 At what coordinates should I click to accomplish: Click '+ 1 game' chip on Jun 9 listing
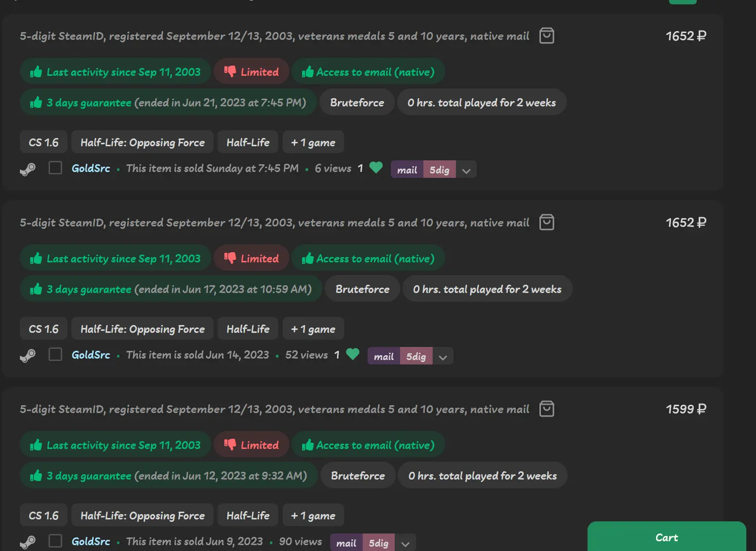tap(313, 516)
